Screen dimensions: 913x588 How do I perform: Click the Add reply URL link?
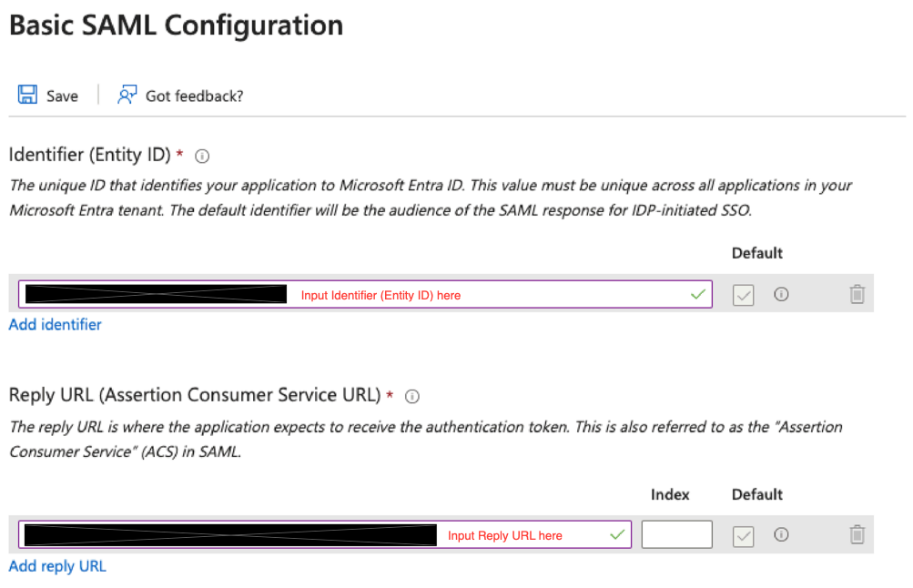[57, 566]
